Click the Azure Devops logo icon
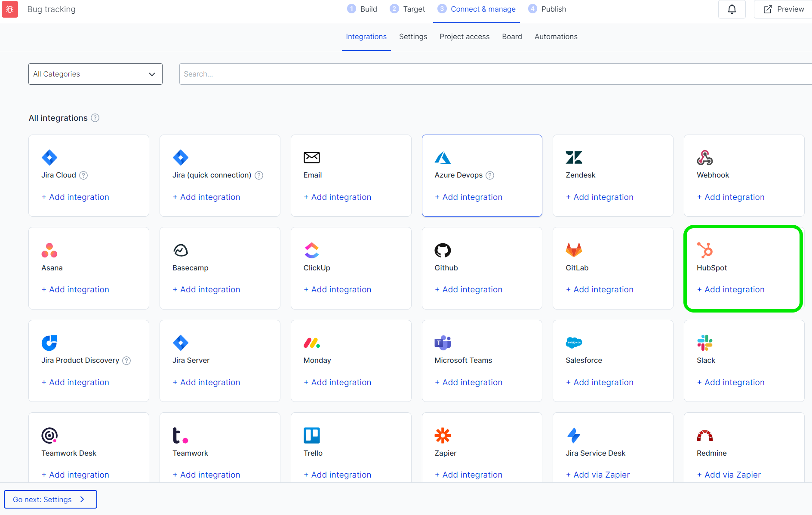This screenshot has height=515, width=812. 443,158
